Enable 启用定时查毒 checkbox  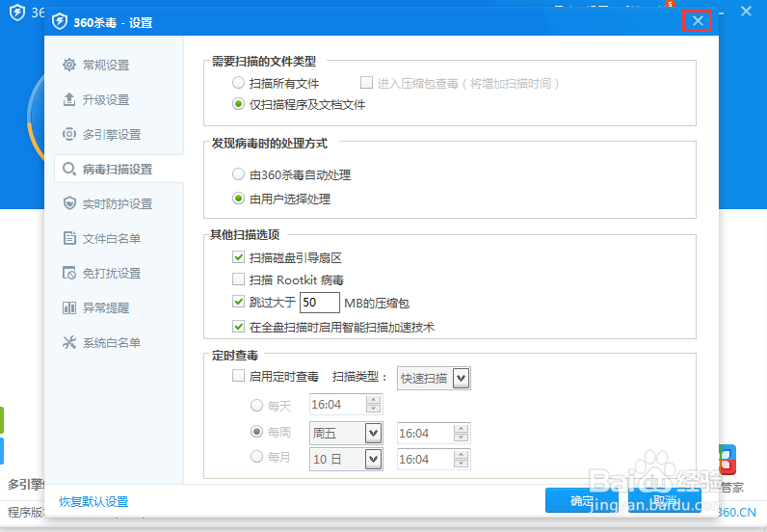coord(238,375)
